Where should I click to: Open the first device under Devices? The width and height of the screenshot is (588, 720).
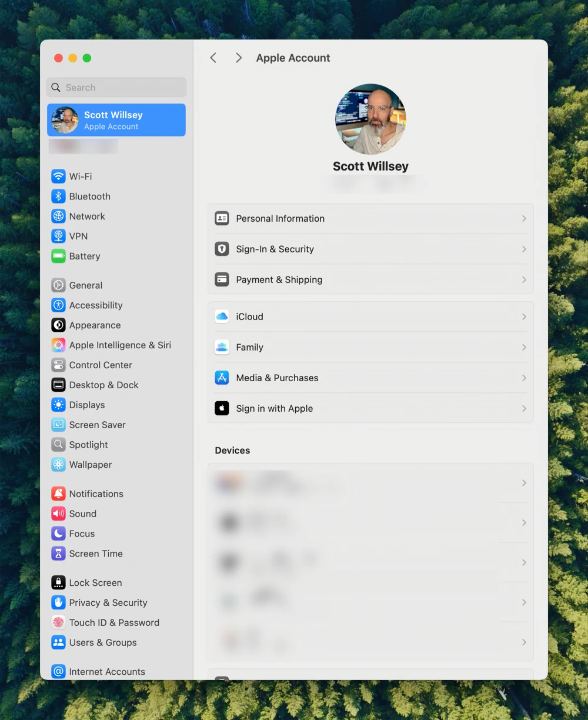[370, 483]
